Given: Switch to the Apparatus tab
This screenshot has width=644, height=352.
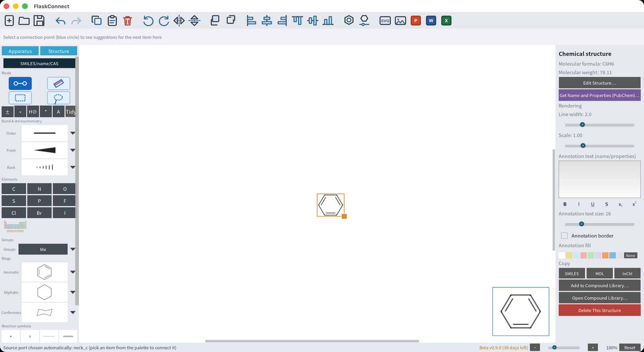Looking at the screenshot, I should (20, 51).
